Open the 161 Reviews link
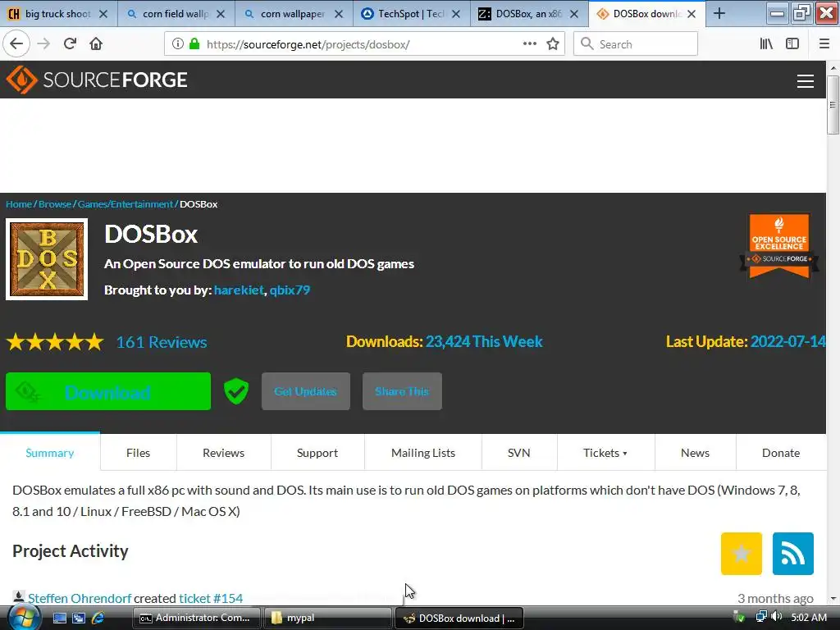Screen dimensions: 840x630 pyautogui.click(x=162, y=342)
